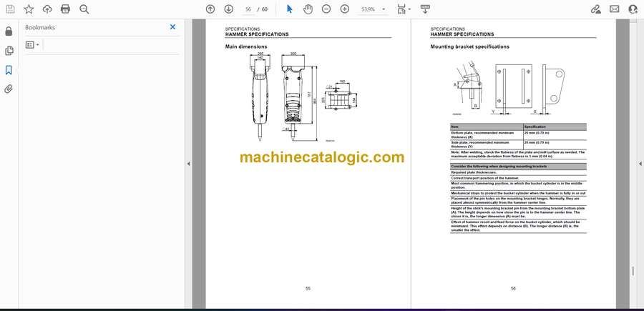Image resolution: width=644 pixels, height=311 pixels.
Task: Activate the selection arrow tool
Action: [x=289, y=9]
